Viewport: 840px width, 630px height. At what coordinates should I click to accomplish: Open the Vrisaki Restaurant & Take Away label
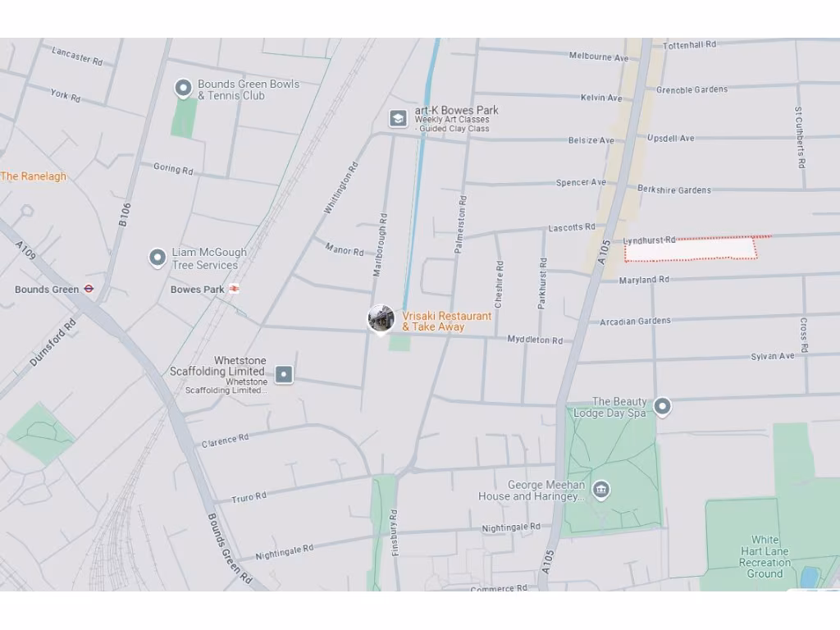point(446,322)
